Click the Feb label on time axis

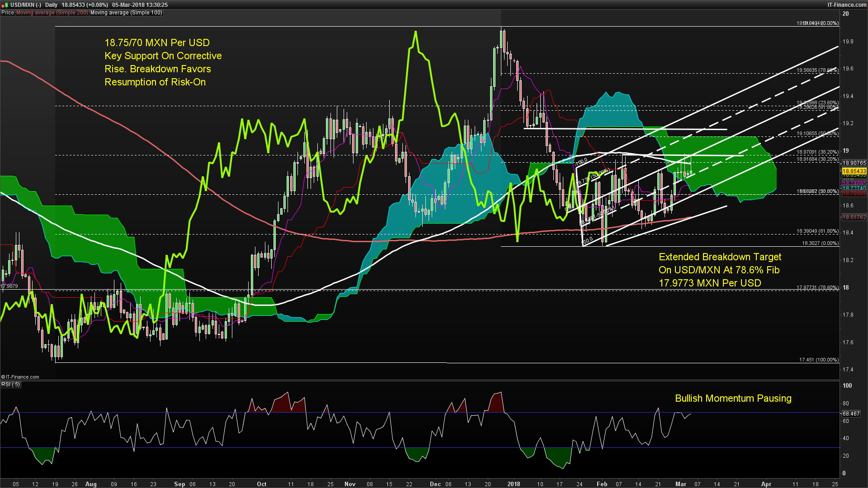pyautogui.click(x=602, y=484)
